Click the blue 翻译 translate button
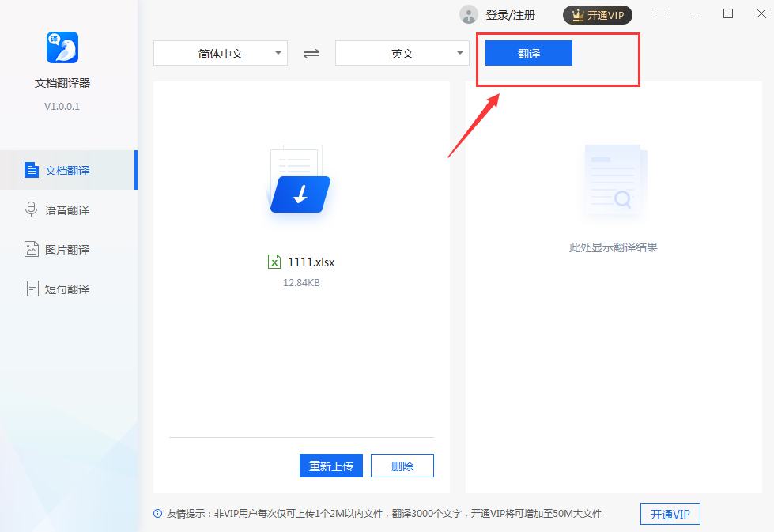 click(527, 52)
